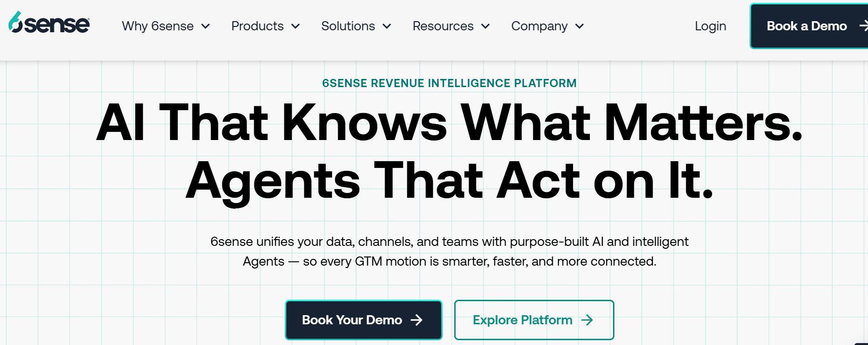Screen dimensions: 868x345
Task: Go to the Login page
Action: tap(710, 26)
